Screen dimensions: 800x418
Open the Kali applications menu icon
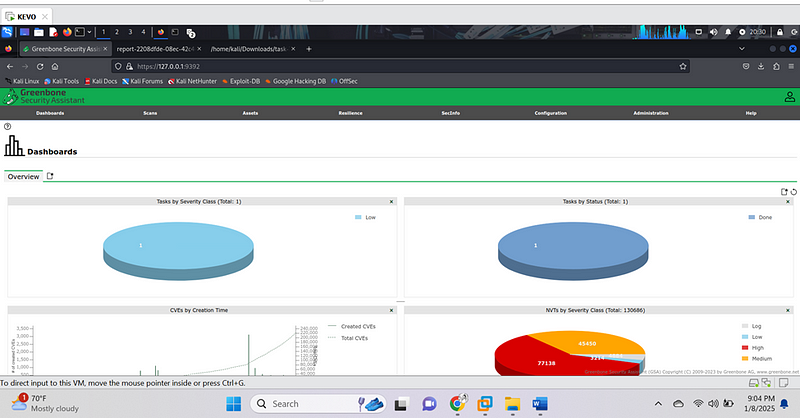click(x=7, y=32)
